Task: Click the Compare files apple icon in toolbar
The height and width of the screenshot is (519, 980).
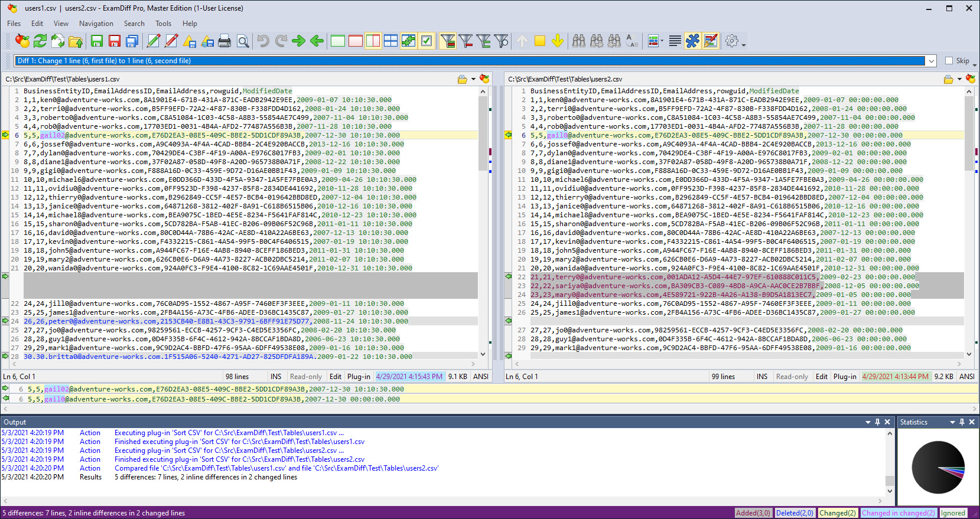Action: [22, 41]
